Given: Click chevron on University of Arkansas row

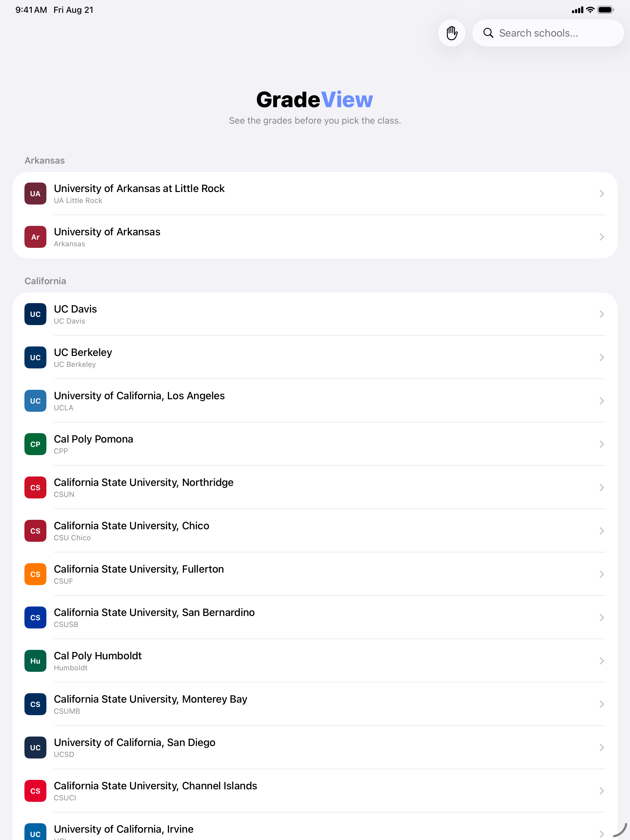Looking at the screenshot, I should pos(602,237).
